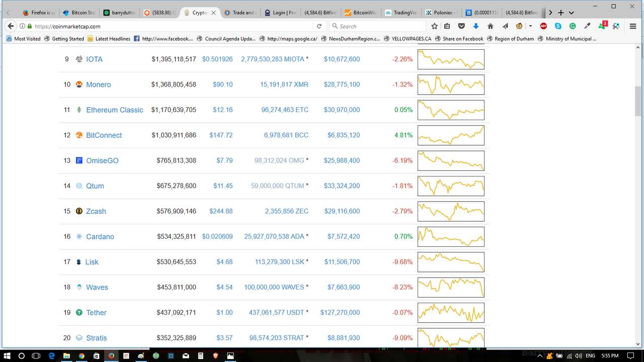The image size is (644, 362).
Task: Click Stratis price $3.57
Action: click(224, 338)
